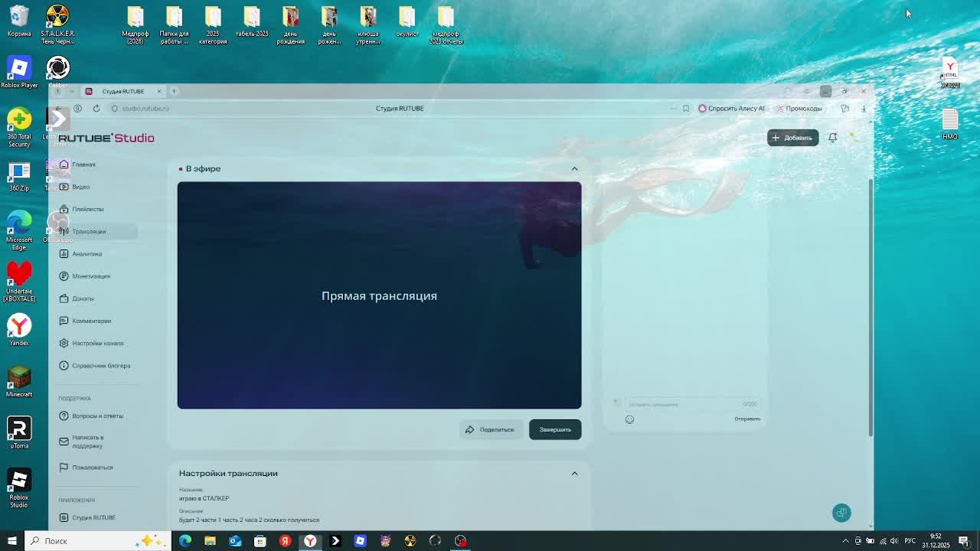
Task: Click the Пожаловаться flag icon
Action: (x=64, y=467)
